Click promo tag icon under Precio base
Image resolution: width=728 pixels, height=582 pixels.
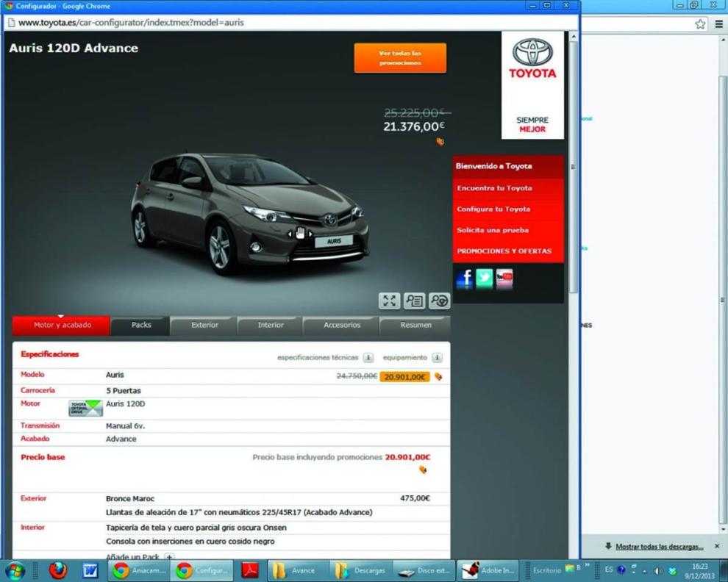coord(423,470)
